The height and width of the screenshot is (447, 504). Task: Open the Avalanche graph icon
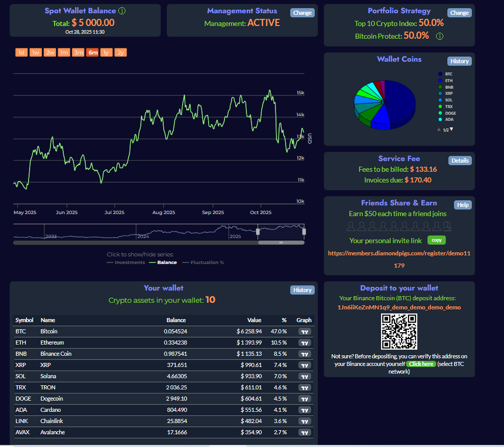(x=305, y=432)
